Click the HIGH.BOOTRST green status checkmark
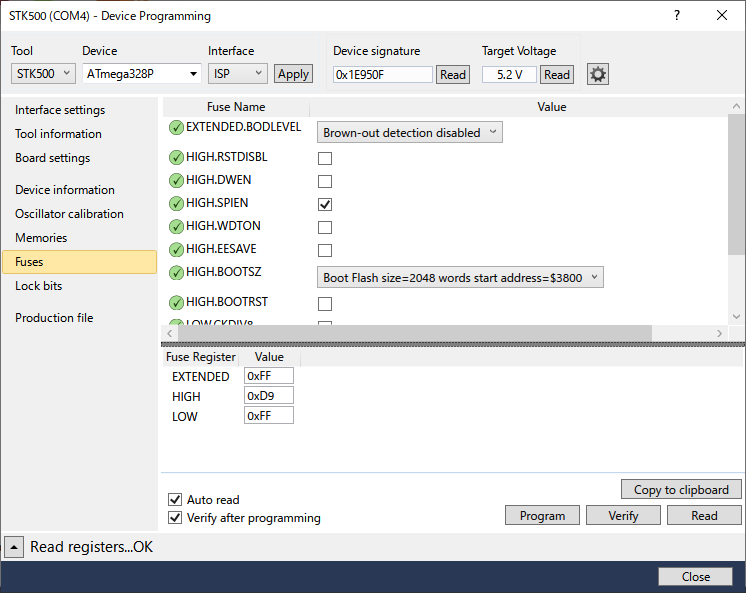The height and width of the screenshot is (593, 746). pyautogui.click(x=176, y=303)
